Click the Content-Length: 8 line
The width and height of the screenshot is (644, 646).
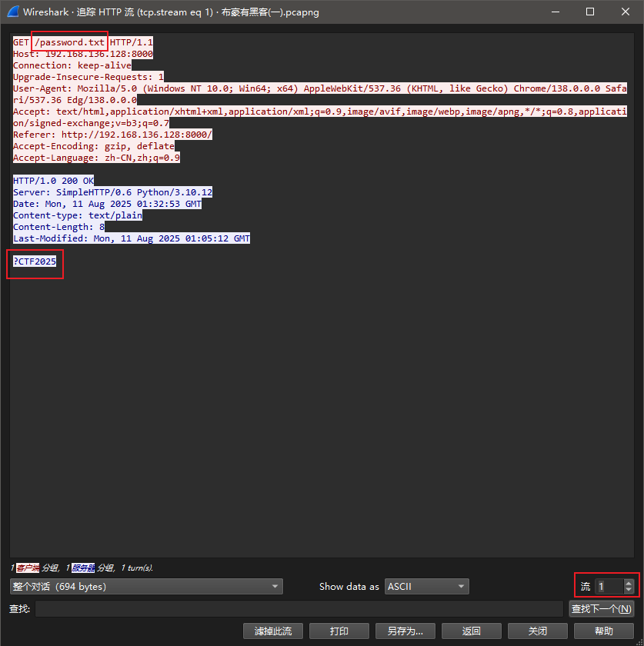click(x=58, y=227)
